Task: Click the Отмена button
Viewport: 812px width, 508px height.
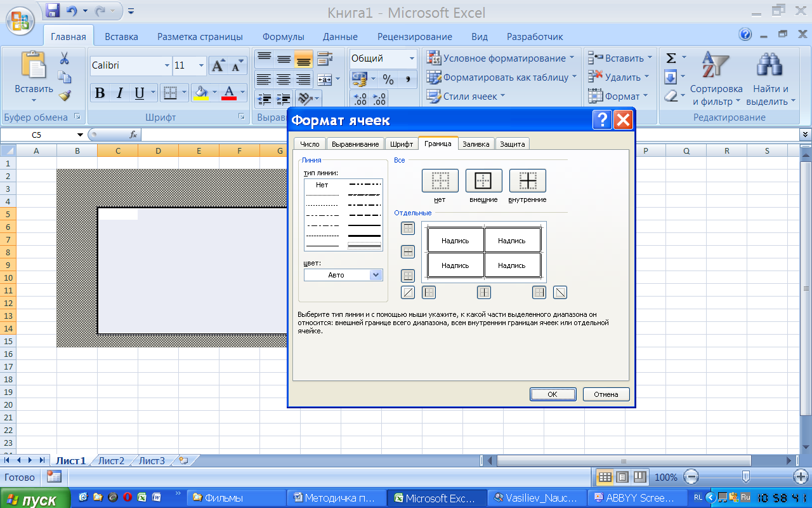Action: coord(606,394)
